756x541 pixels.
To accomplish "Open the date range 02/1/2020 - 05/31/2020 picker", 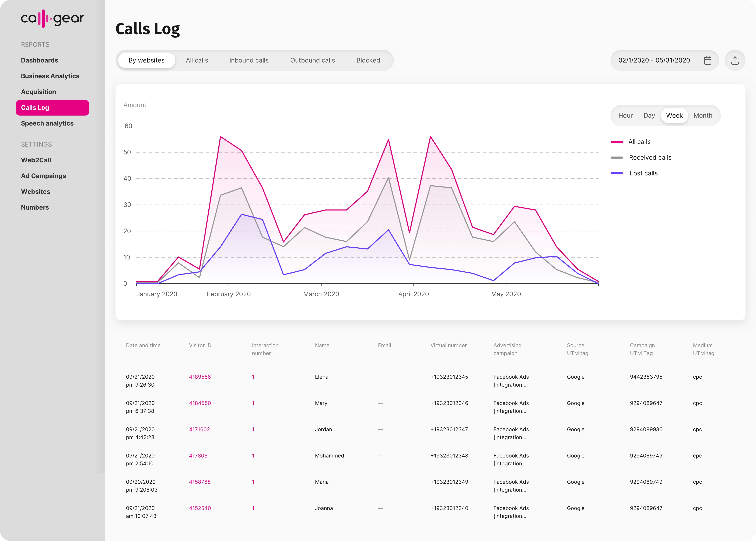I will [654, 60].
